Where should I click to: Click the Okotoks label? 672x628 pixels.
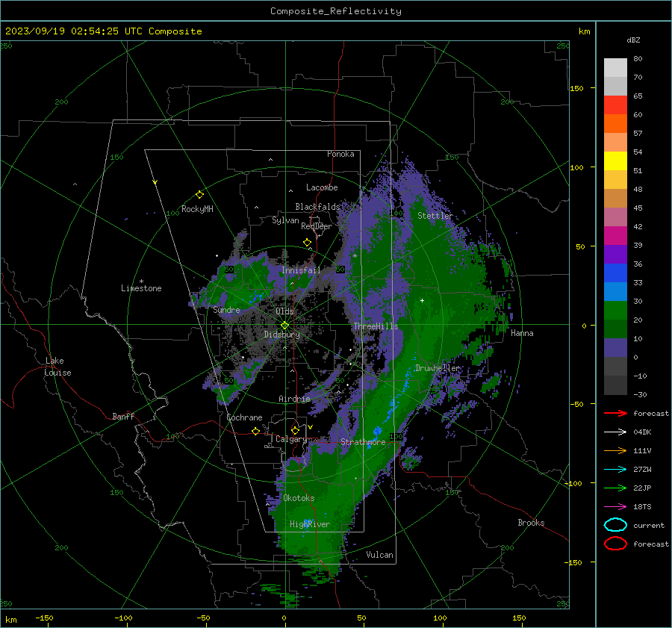299,498
